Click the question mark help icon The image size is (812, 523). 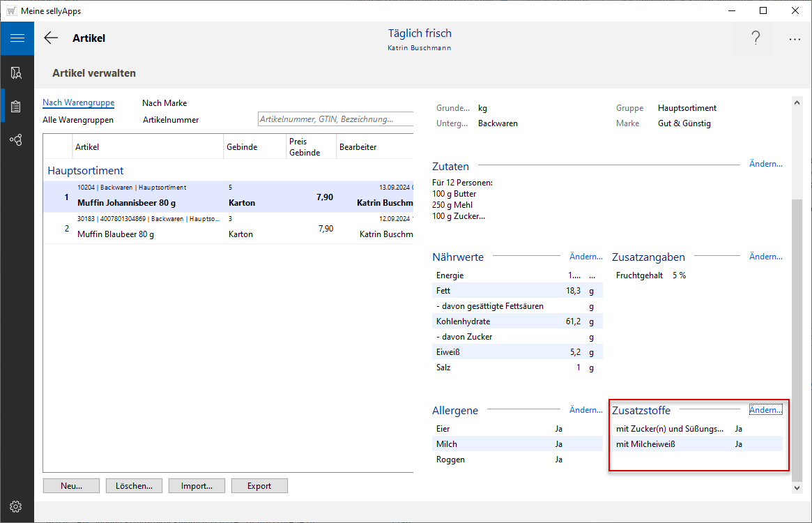pyautogui.click(x=756, y=39)
